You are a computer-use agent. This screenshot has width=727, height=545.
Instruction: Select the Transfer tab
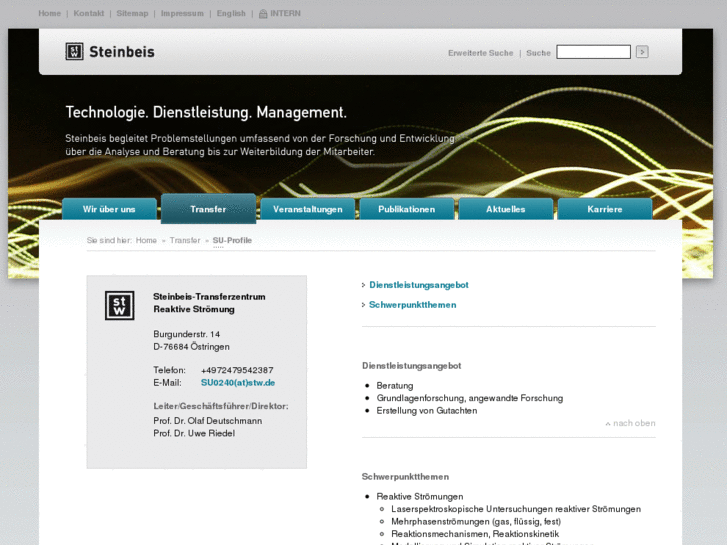pos(208,209)
